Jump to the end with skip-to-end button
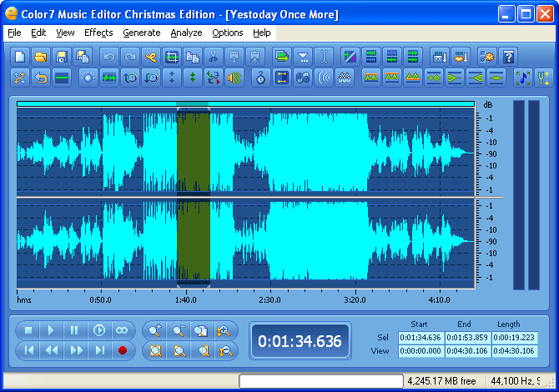The height and width of the screenshot is (392, 559). [x=100, y=350]
